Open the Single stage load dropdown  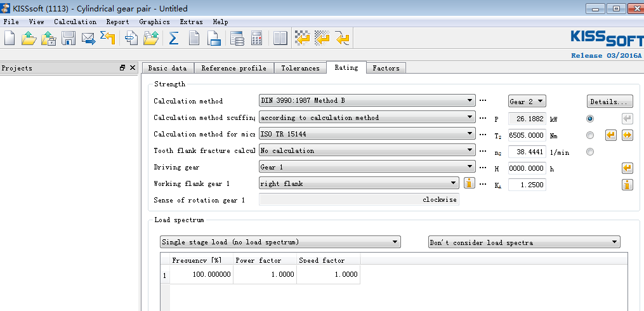tap(280, 242)
